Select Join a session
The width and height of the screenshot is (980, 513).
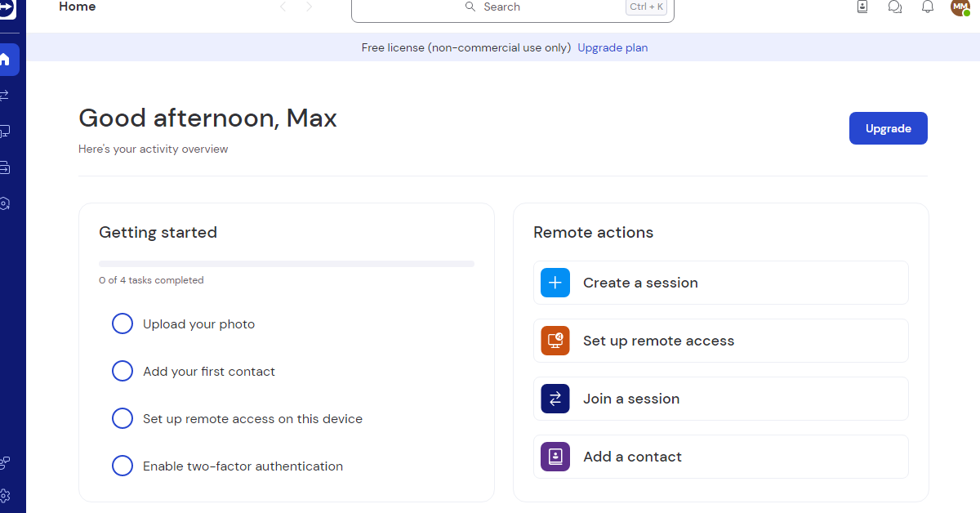point(721,399)
